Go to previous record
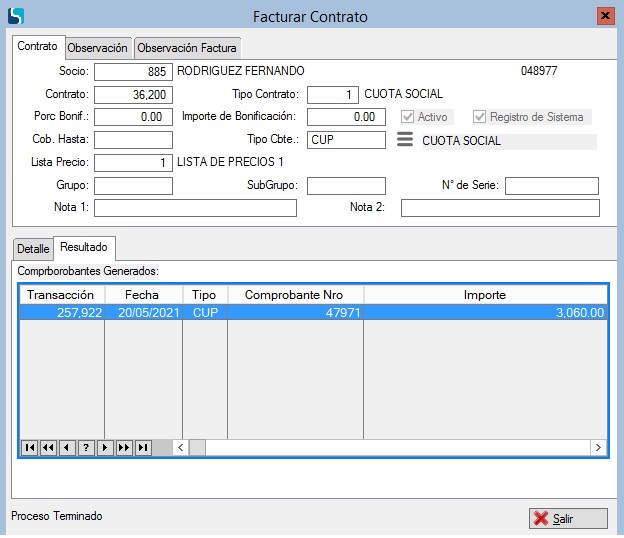Image resolution: width=624 pixels, height=538 pixels. (x=67, y=447)
